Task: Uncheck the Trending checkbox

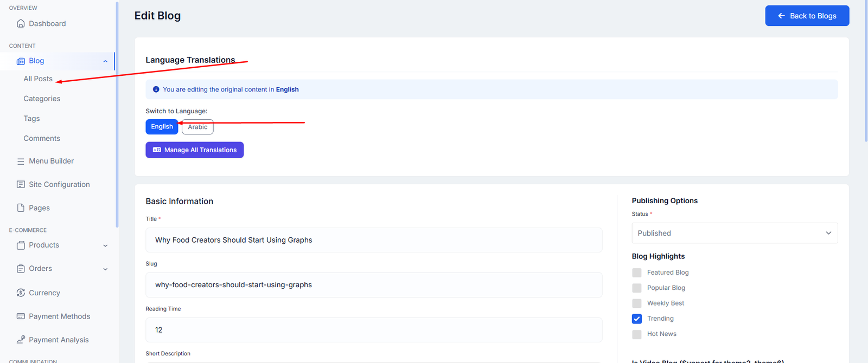Action: 637,319
